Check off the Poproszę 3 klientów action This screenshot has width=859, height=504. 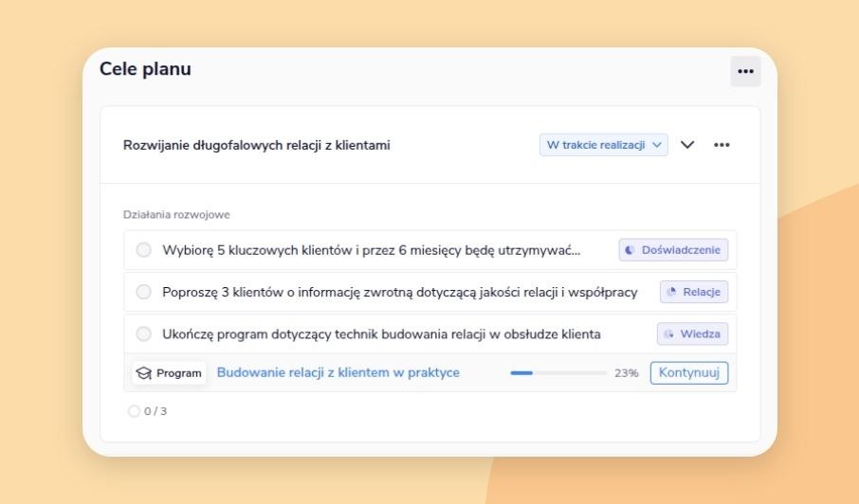(x=143, y=292)
